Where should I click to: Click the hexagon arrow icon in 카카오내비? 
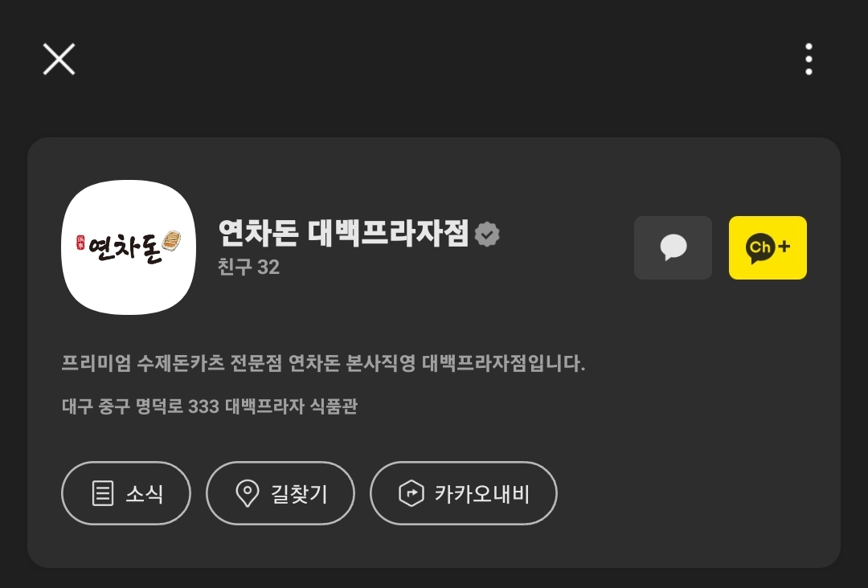coord(411,493)
